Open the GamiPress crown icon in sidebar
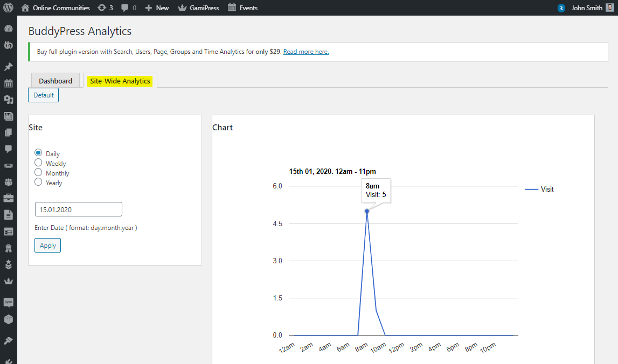 click(8, 281)
